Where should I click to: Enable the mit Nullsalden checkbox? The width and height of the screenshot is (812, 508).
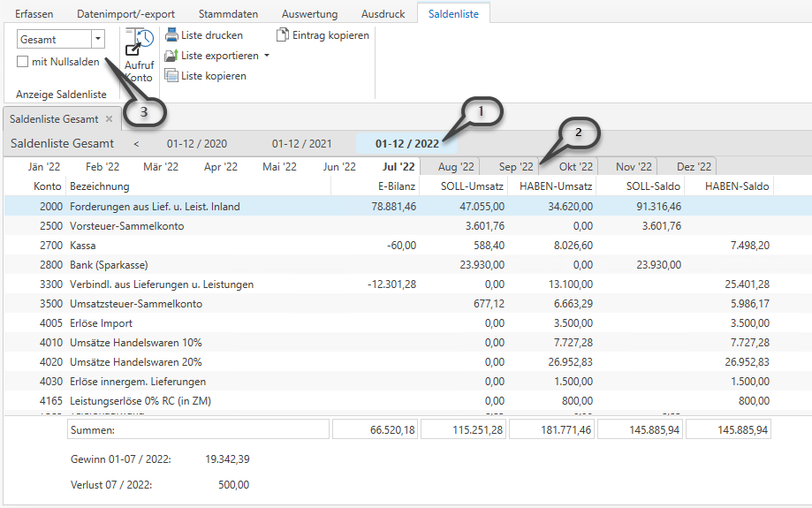click(23, 62)
